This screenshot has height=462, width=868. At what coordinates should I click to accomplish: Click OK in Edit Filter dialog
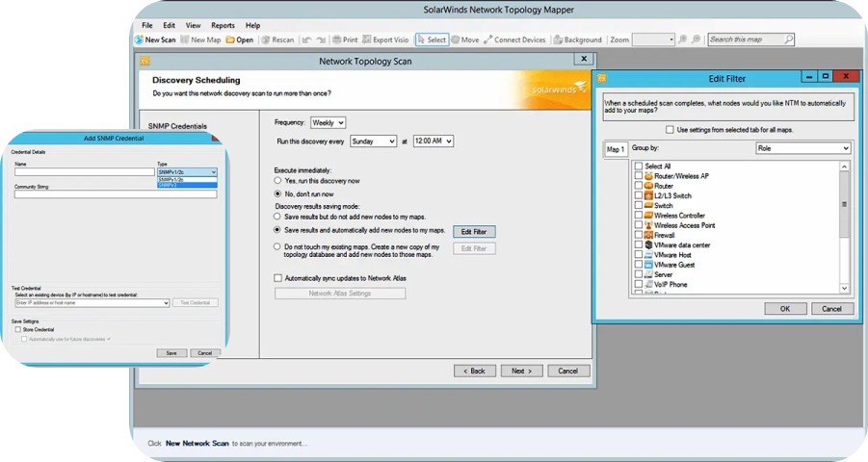click(785, 309)
